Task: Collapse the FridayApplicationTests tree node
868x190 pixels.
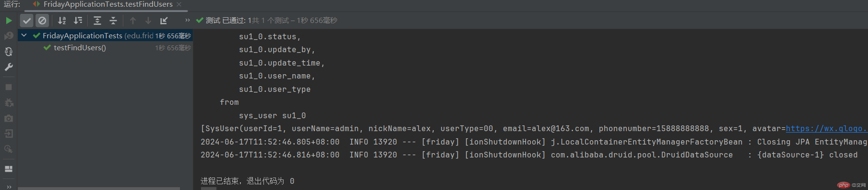Action: [x=24, y=35]
